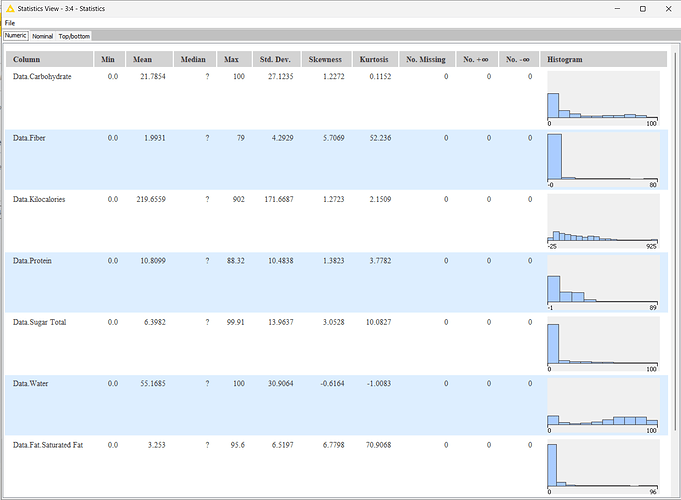Click the No. Missing column header
Screen dimensions: 681x500
pyautogui.click(x=427, y=59)
